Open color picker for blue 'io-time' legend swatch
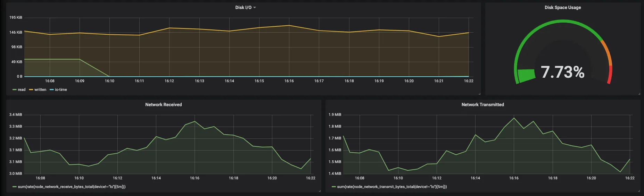The width and height of the screenshot is (644, 196). point(52,90)
